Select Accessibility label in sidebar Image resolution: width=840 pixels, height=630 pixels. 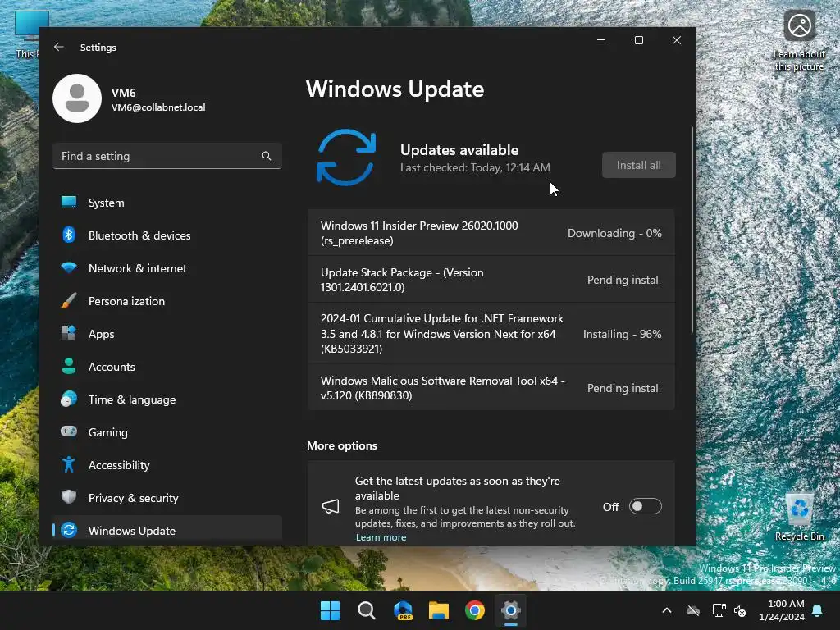coord(119,465)
